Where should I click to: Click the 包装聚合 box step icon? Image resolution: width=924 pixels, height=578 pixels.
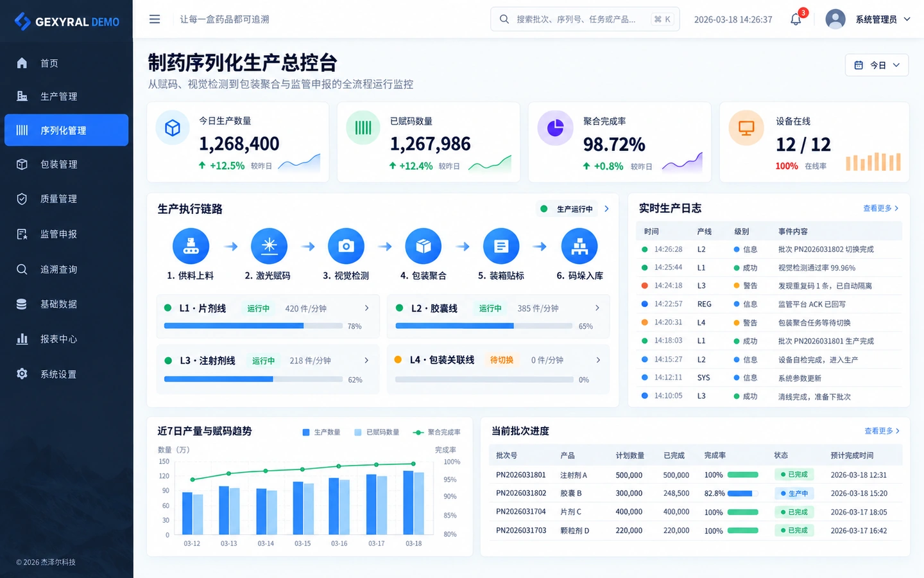(424, 246)
